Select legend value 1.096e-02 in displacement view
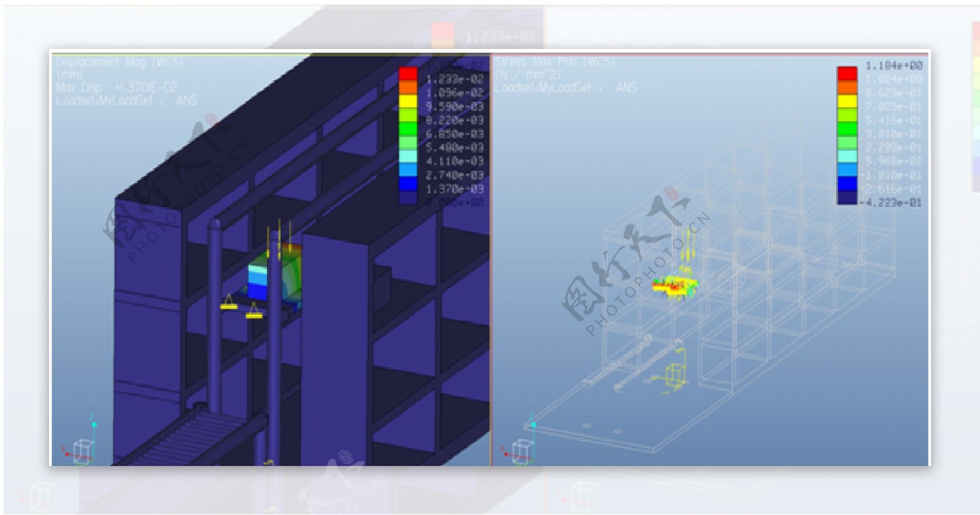Image resolution: width=980 pixels, height=515 pixels. tap(455, 92)
